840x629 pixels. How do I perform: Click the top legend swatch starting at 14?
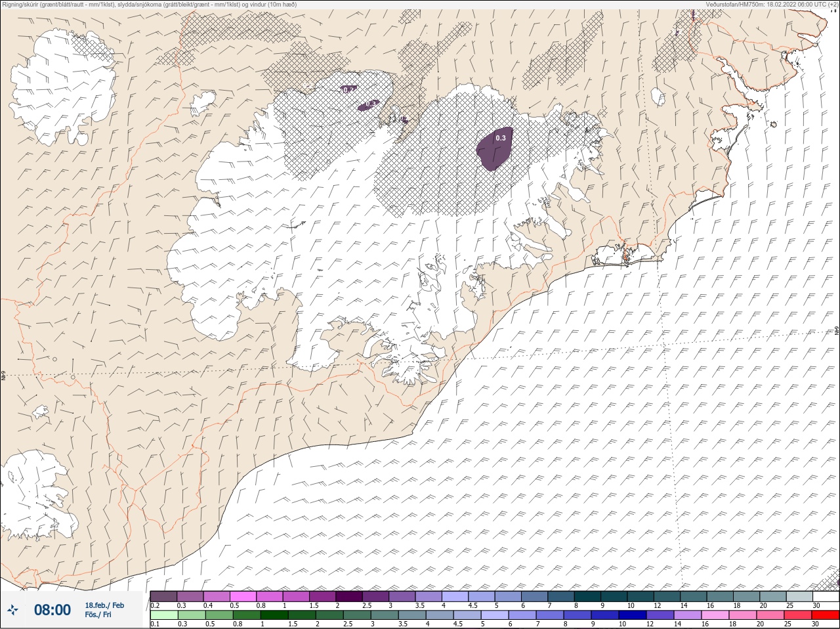click(693, 596)
